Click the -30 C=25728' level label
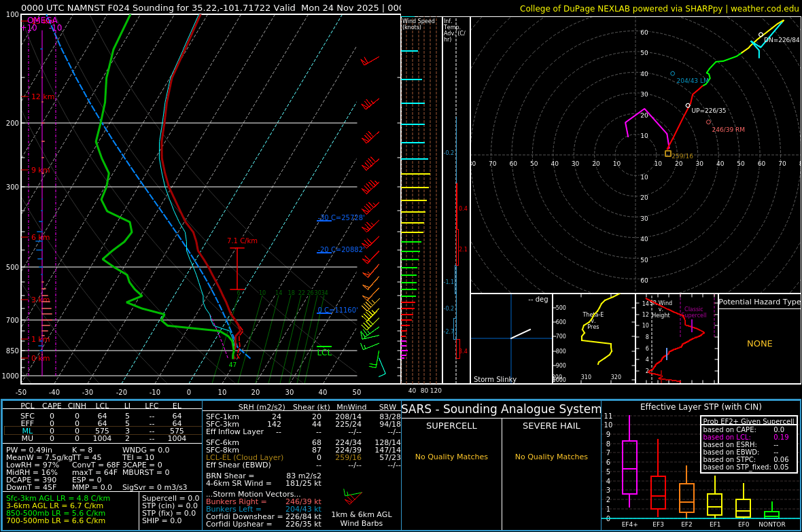This screenshot has height=532, width=802. [341, 217]
